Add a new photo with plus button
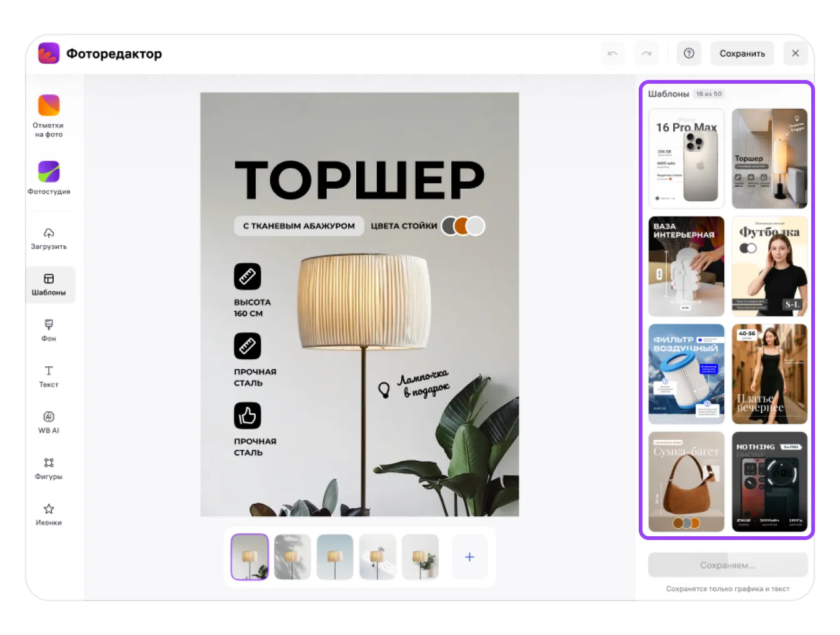 pos(469,557)
